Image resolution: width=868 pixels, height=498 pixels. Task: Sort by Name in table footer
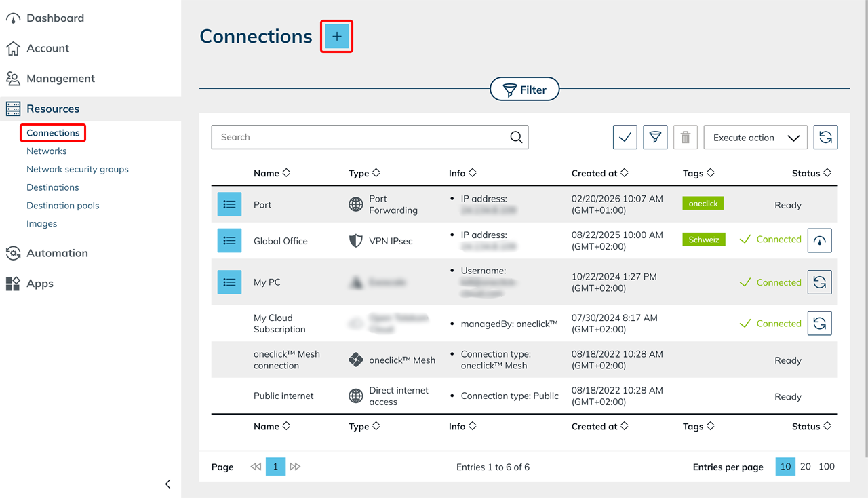tap(272, 426)
